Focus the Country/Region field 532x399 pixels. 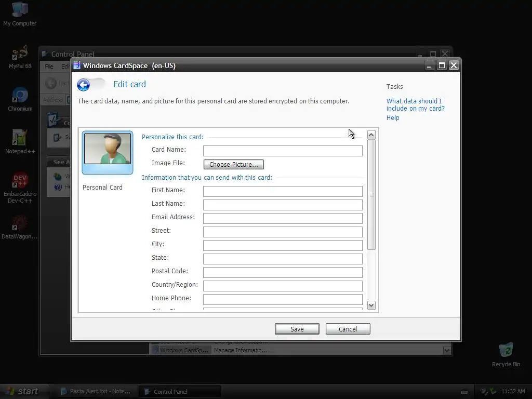pyautogui.click(x=283, y=286)
